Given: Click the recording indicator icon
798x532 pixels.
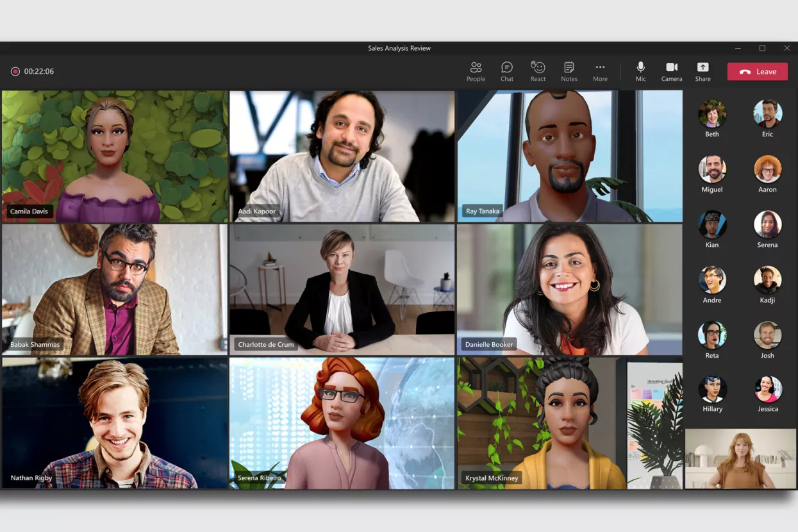Looking at the screenshot, I should (15, 72).
